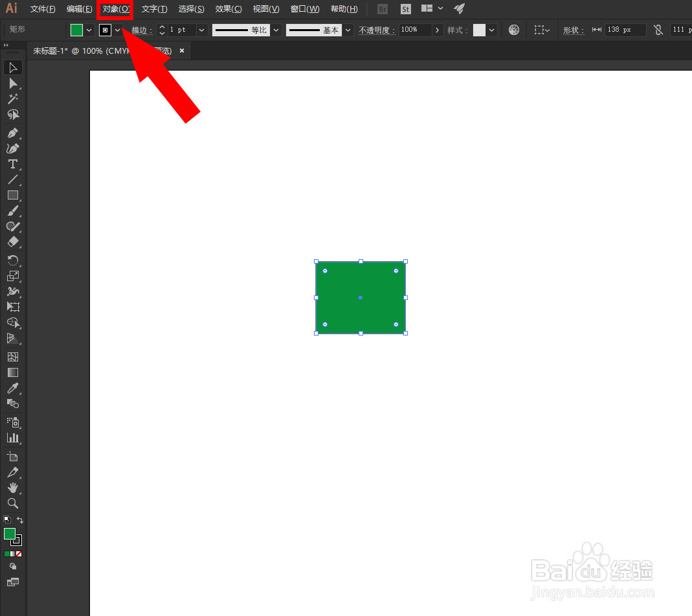Open variable width profile dropdown

point(276,30)
